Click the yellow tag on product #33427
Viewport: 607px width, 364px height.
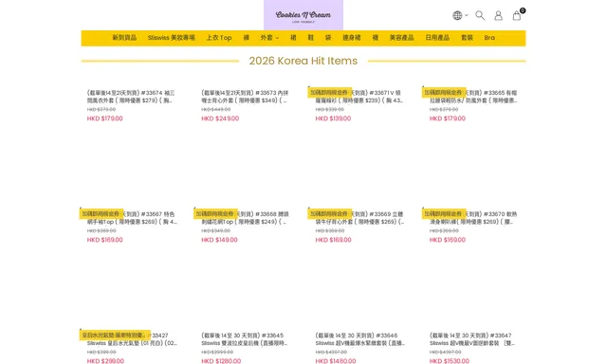[115, 335]
